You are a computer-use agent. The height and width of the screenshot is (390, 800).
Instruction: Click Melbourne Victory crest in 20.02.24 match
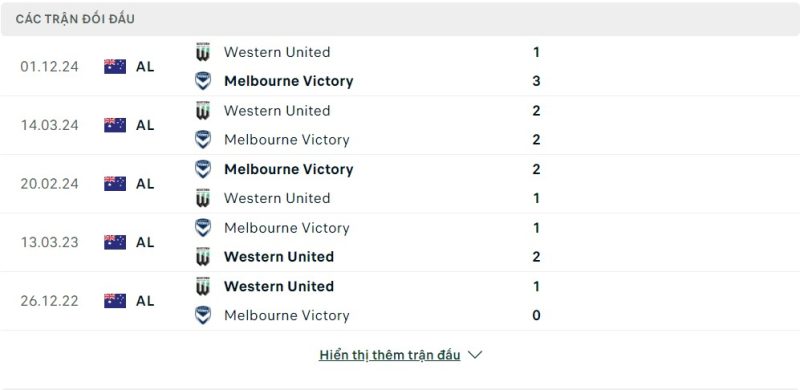[x=203, y=169]
